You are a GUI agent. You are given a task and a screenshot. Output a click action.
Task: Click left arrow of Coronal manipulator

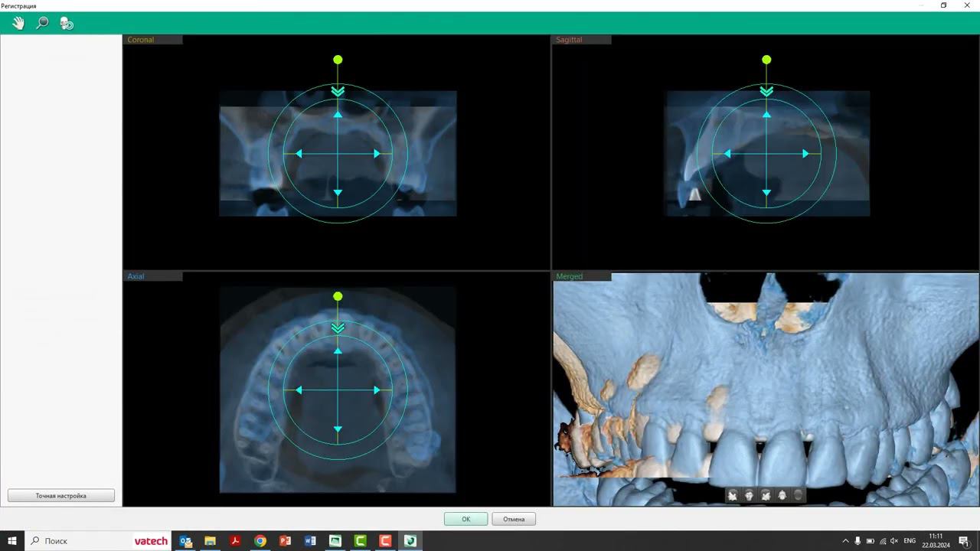(x=299, y=154)
